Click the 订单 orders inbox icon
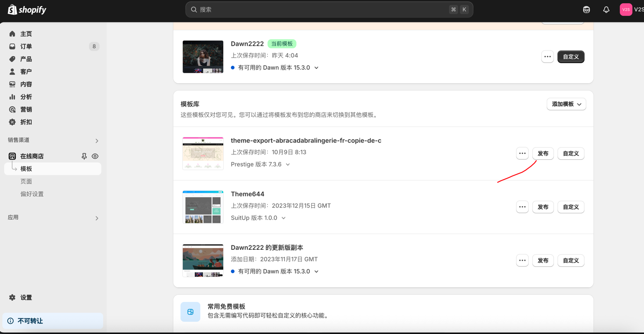The height and width of the screenshot is (334, 644). click(12, 46)
